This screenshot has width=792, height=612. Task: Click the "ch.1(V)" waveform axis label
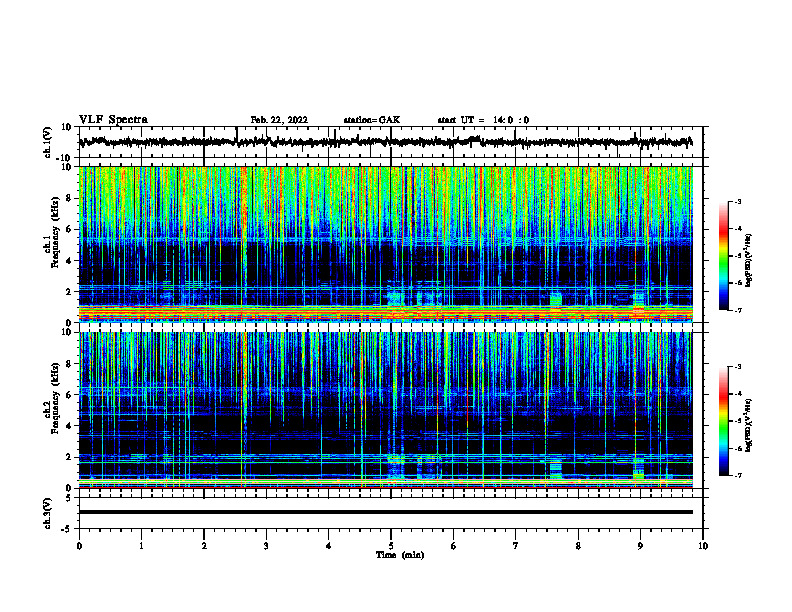coord(48,142)
